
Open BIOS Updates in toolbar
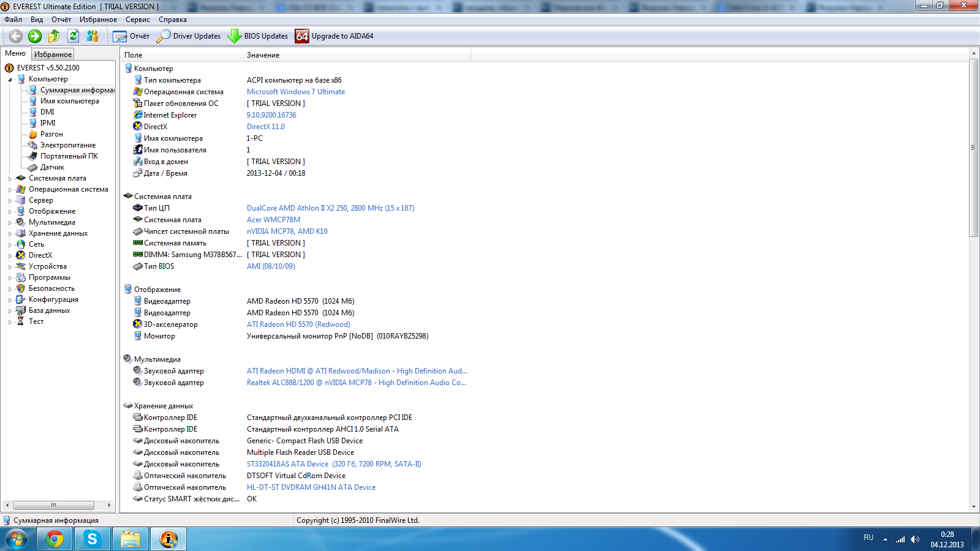pos(258,36)
